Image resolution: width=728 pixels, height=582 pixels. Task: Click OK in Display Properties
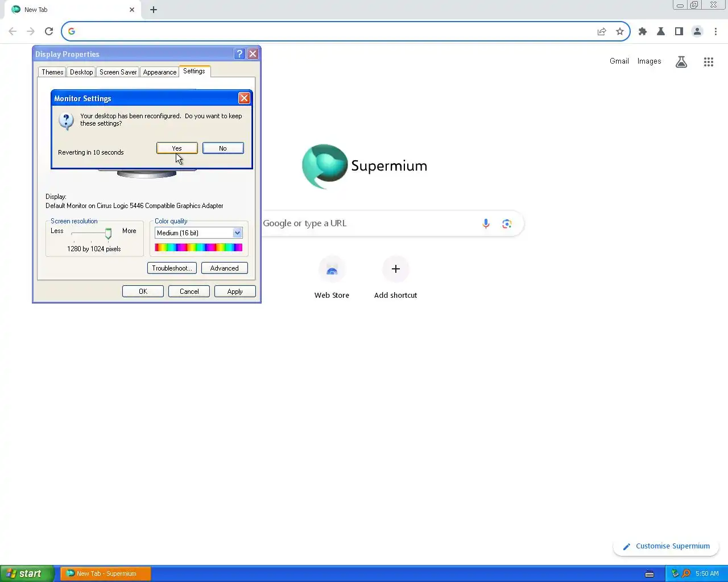pyautogui.click(x=143, y=292)
